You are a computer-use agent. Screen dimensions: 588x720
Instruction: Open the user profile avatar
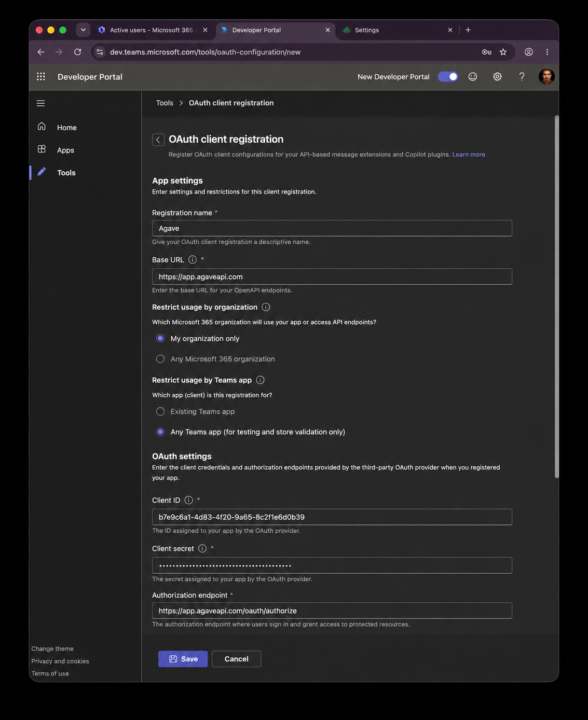coord(546,77)
